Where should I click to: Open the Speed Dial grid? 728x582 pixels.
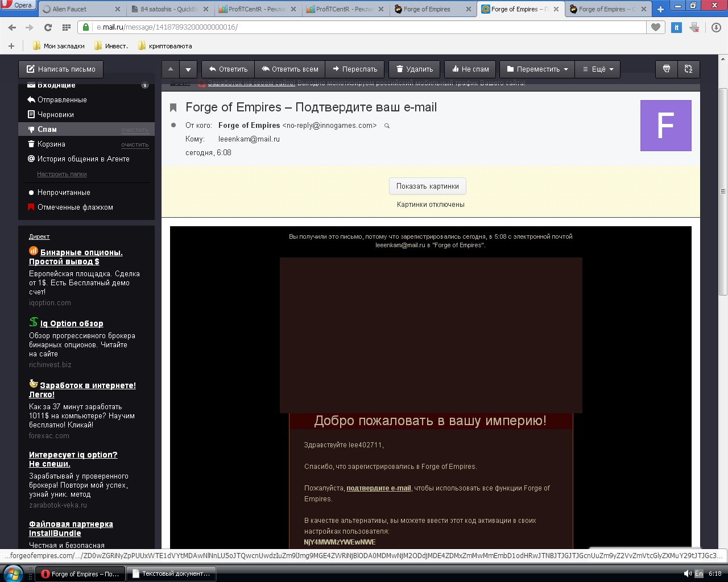point(66,27)
